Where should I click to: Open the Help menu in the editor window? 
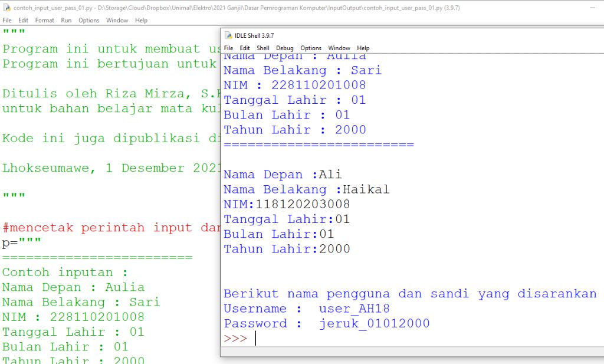(141, 20)
